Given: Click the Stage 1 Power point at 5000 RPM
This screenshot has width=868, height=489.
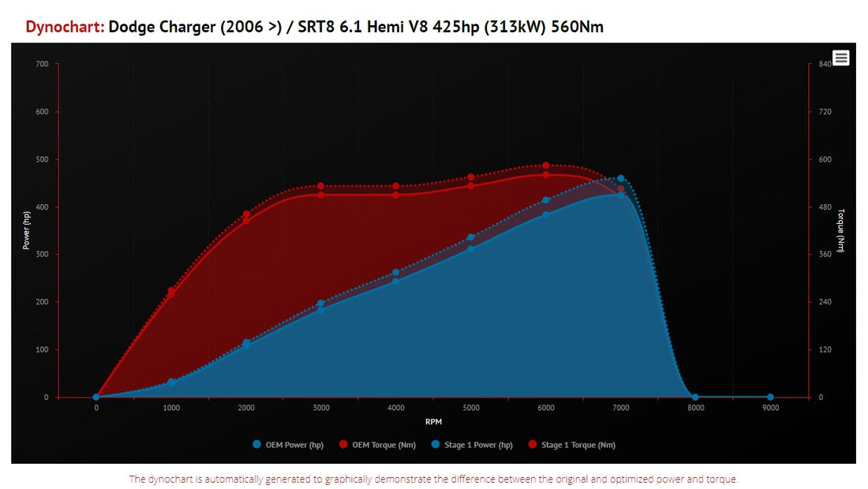Looking at the screenshot, I should 471,237.
